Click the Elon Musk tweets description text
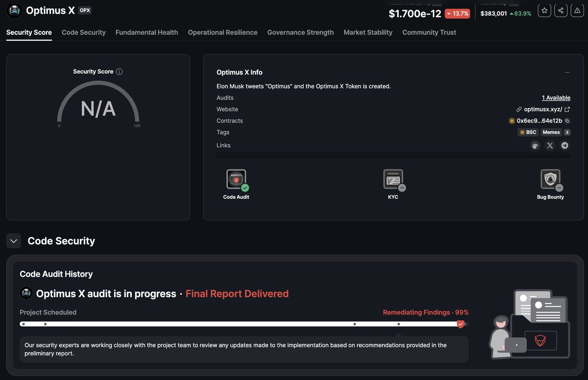This screenshot has width=588, height=380. (x=304, y=86)
